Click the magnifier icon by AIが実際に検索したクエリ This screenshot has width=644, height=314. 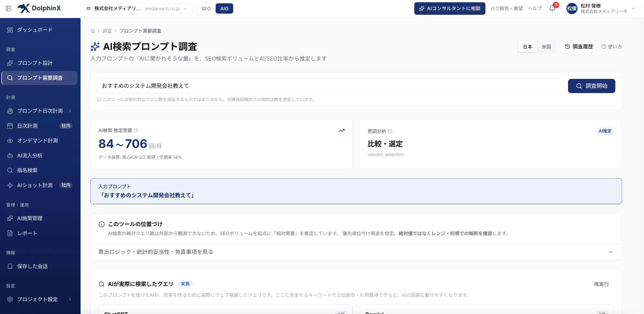click(x=101, y=284)
